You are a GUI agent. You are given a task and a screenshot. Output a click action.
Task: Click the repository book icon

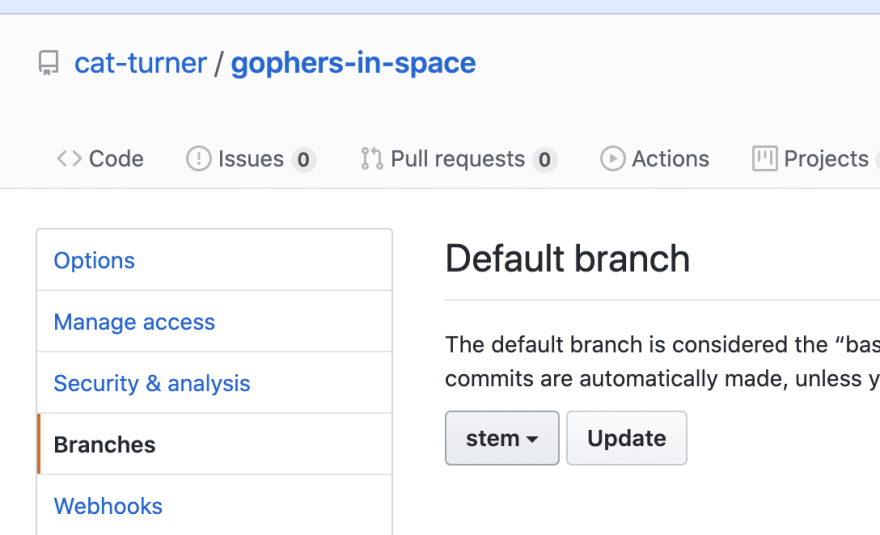(49, 63)
